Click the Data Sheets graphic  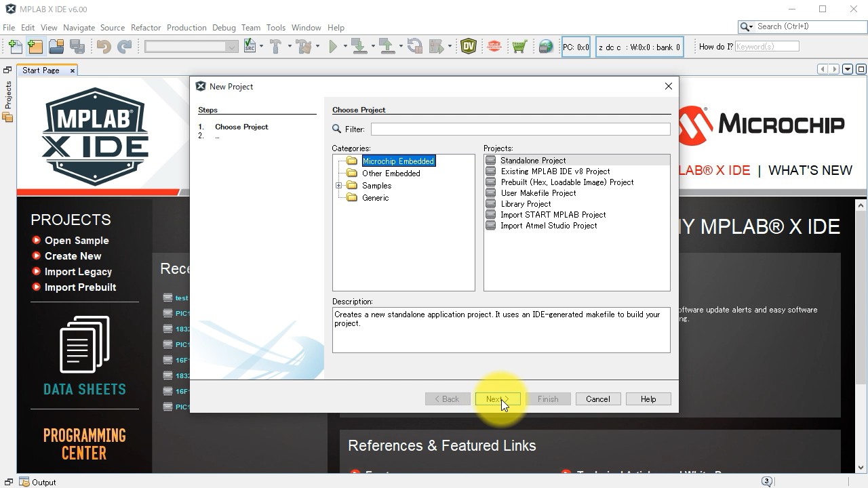pyautogui.click(x=85, y=356)
